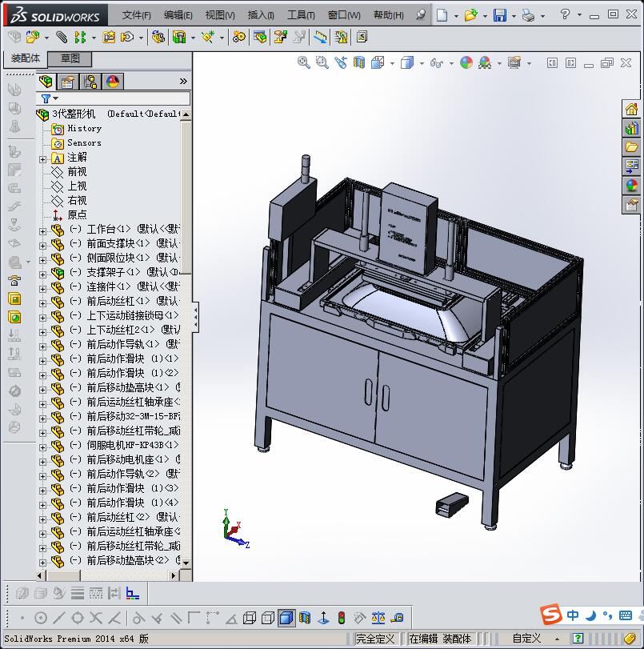The height and width of the screenshot is (649, 644).
Task: Click the Rebuild traffic light icon
Action: click(342, 618)
